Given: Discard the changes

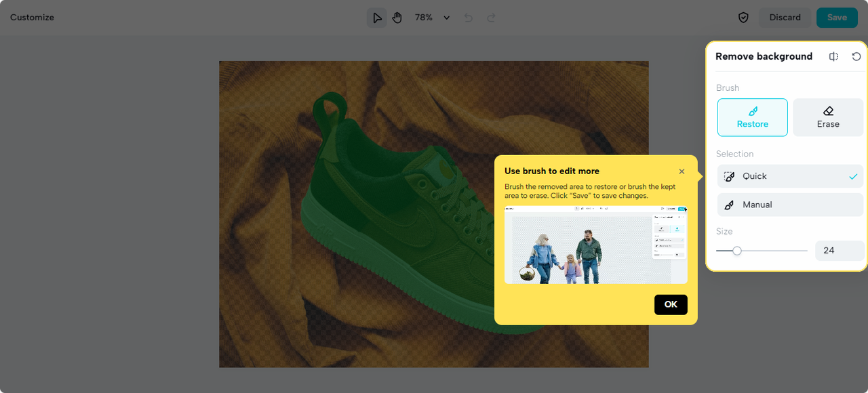Looking at the screenshot, I should pos(785,18).
